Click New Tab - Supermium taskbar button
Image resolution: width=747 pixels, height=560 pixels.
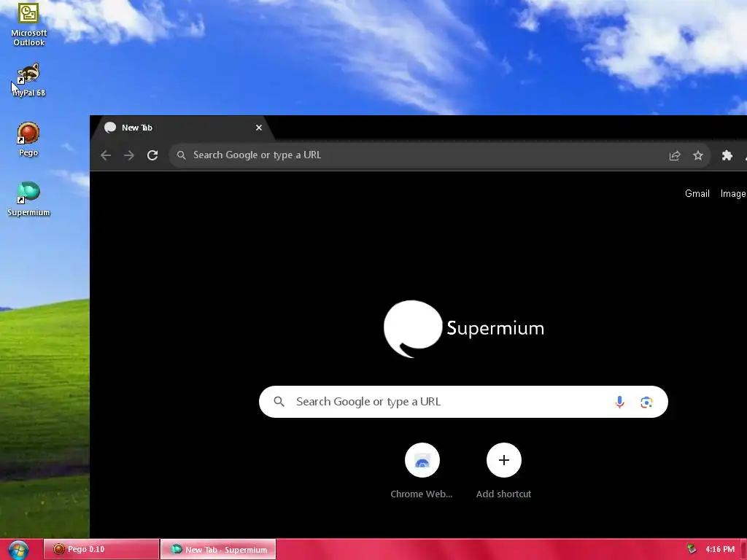(x=218, y=549)
